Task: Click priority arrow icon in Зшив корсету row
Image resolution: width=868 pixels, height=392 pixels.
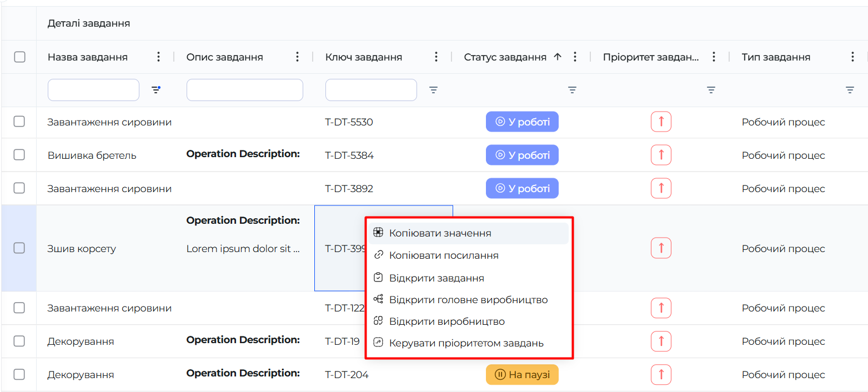Action: coord(661,248)
